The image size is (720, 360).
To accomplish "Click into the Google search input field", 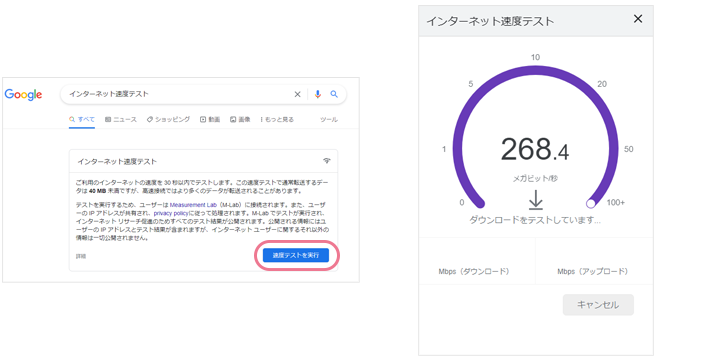I will (x=179, y=94).
